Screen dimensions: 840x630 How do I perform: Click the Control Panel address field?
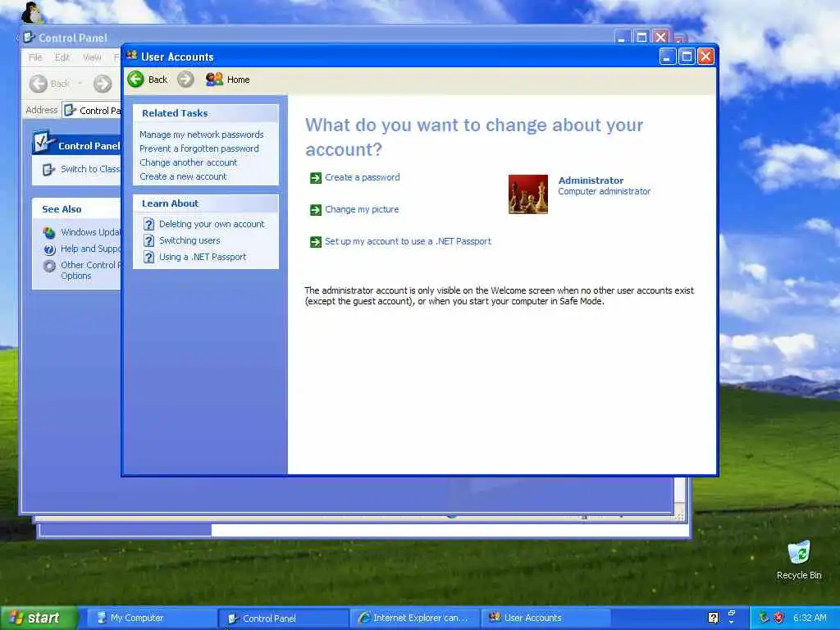[x=92, y=111]
